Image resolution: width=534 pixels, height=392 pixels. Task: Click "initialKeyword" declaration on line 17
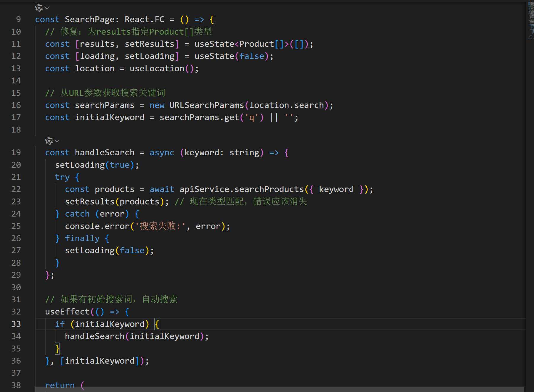[110, 117]
